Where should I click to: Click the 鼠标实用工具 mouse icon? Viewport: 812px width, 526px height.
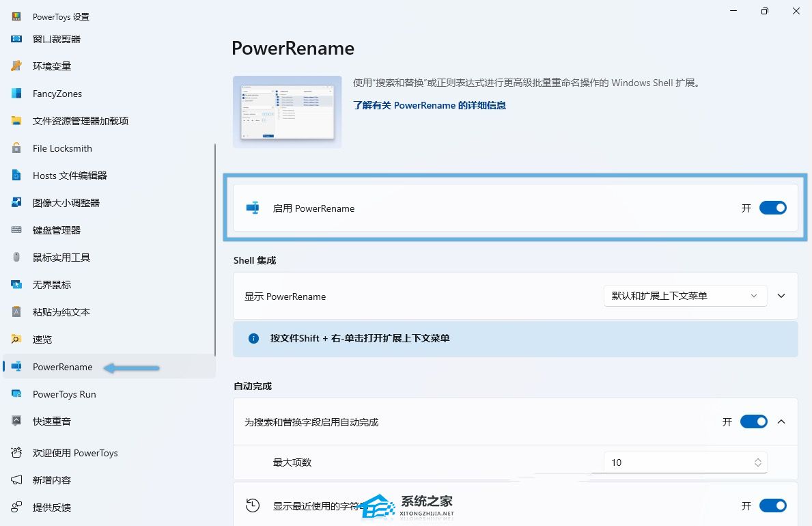coord(16,257)
